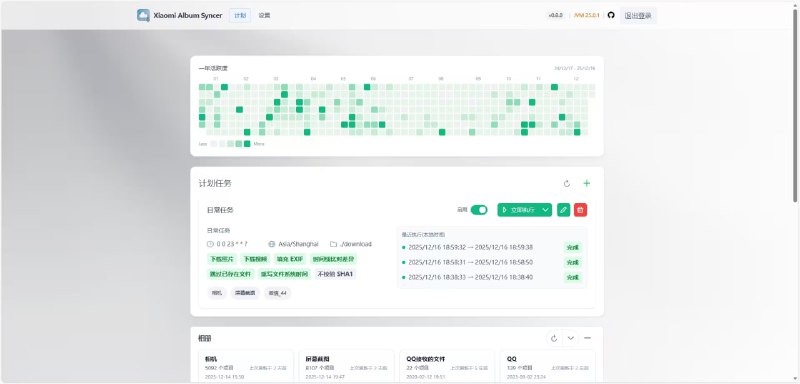800x384 pixels.
Task: Click the status badge of the 18:59:32 run
Action: pos(572,247)
